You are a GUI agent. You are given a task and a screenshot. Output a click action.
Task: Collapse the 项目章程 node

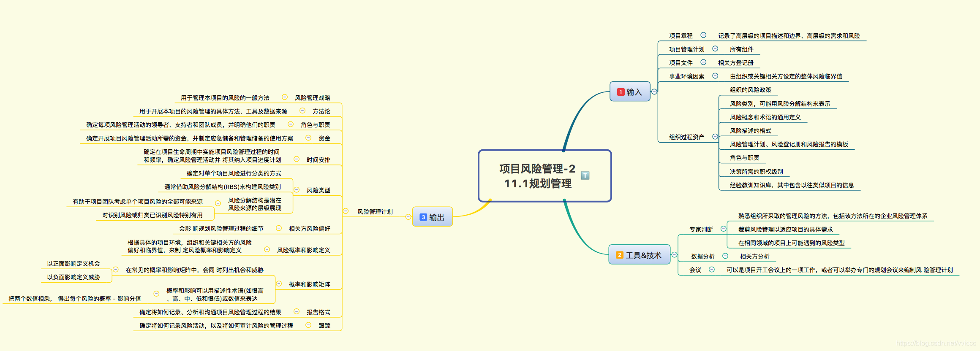pyautogui.click(x=703, y=35)
